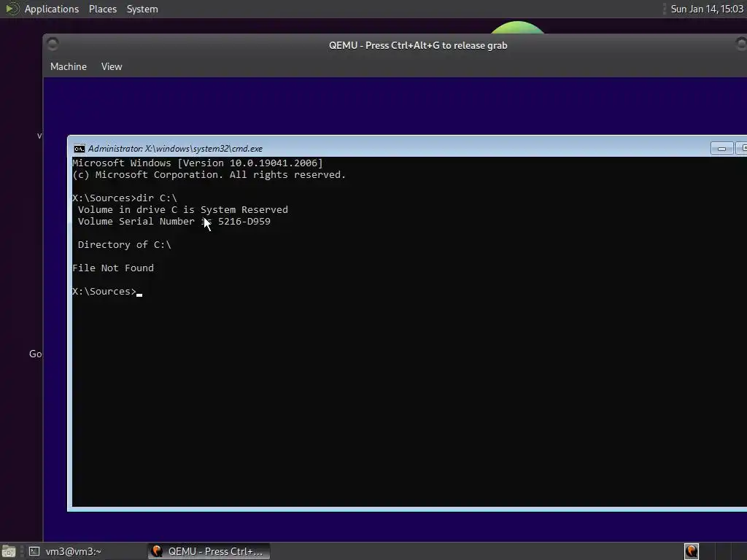This screenshot has width=747, height=560.
Task: Open the Applications menu
Action: tap(52, 9)
